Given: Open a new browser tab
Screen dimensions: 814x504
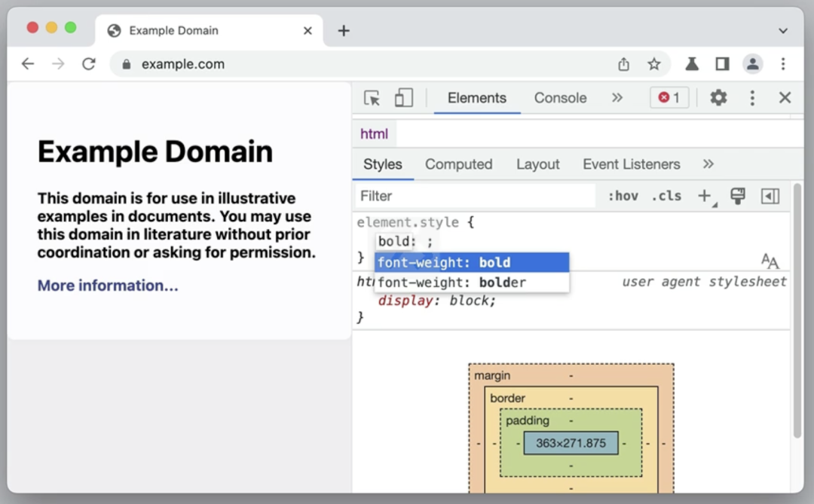Looking at the screenshot, I should [x=344, y=31].
